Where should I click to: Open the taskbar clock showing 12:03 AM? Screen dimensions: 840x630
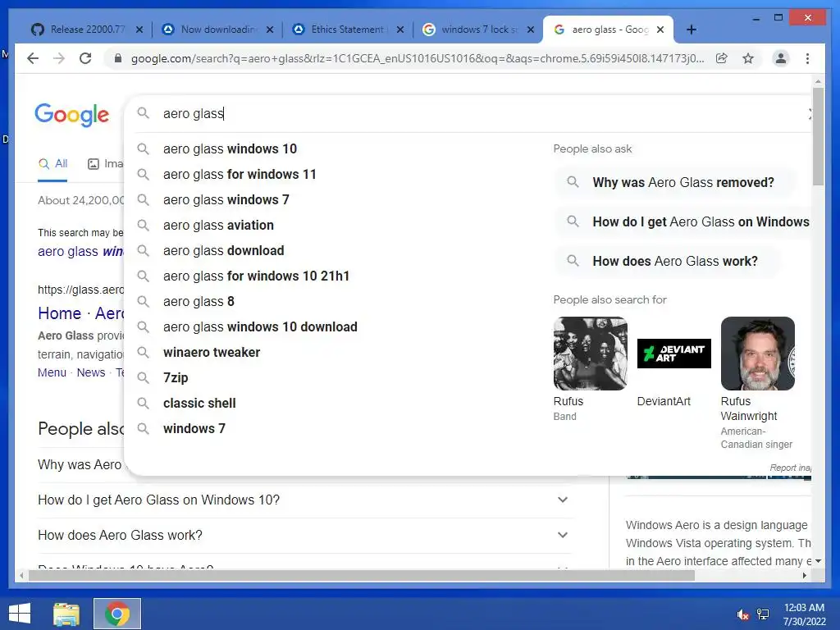[x=805, y=614]
